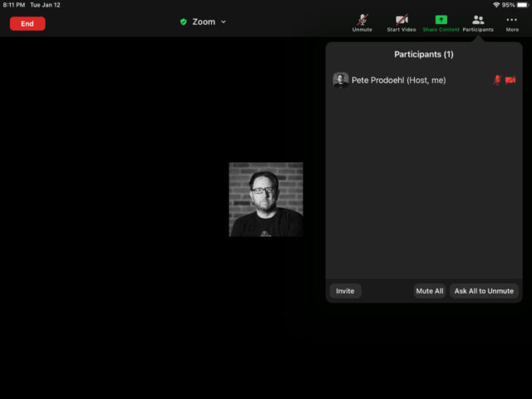Tap the battery indicator in status bar
Viewport: 532px width, 399px height.
coord(523,4)
